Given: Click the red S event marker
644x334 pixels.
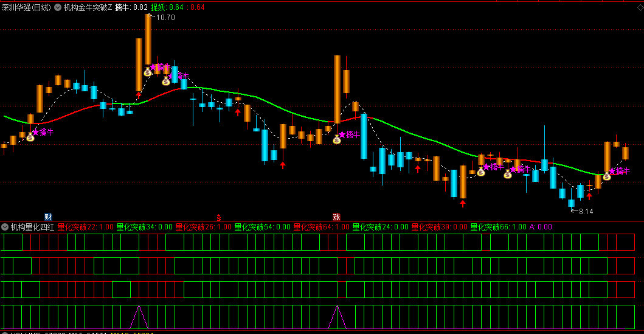Looking at the screenshot, I should pyautogui.click(x=219, y=217).
